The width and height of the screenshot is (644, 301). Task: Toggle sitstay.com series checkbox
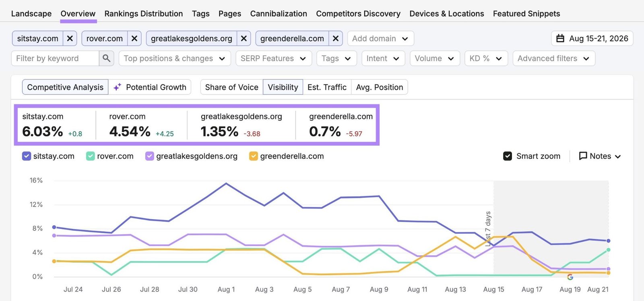pos(27,156)
